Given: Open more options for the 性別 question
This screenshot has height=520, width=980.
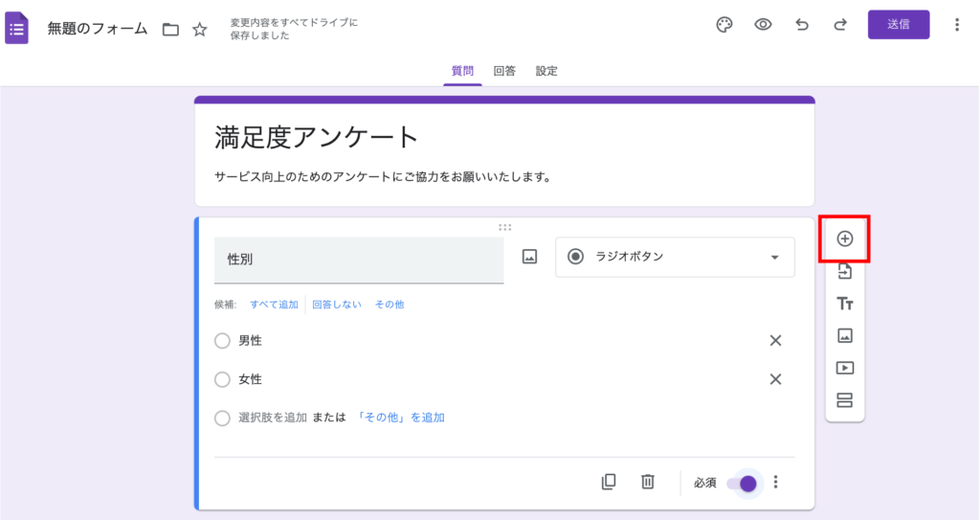Looking at the screenshot, I should [x=775, y=482].
